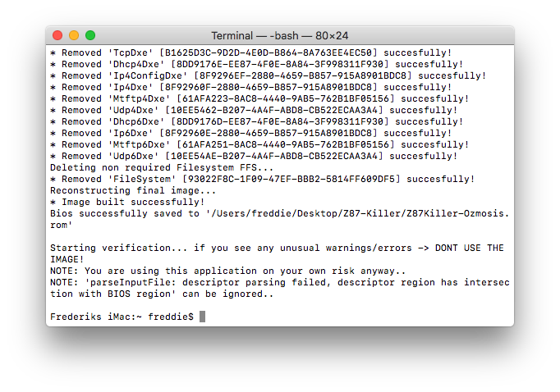
Task: Click the '* Image built successfully!' line
Action: click(x=127, y=202)
